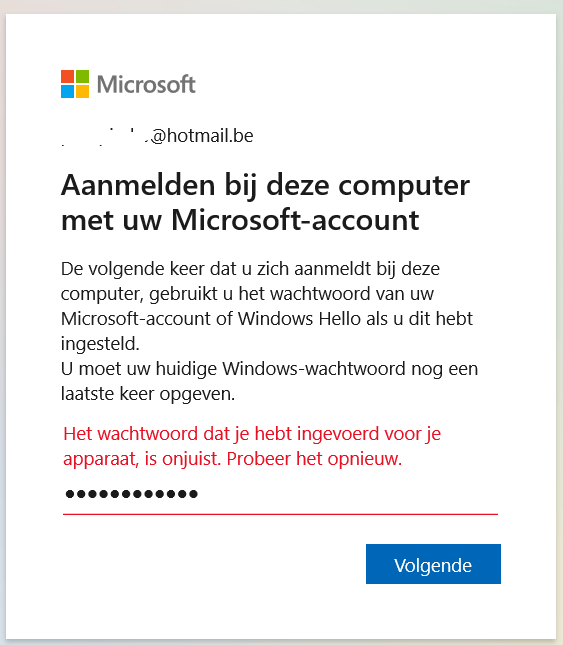Viewport: 563px width, 645px height.
Task: Click the red square of Microsoft logo
Action: 67,77
